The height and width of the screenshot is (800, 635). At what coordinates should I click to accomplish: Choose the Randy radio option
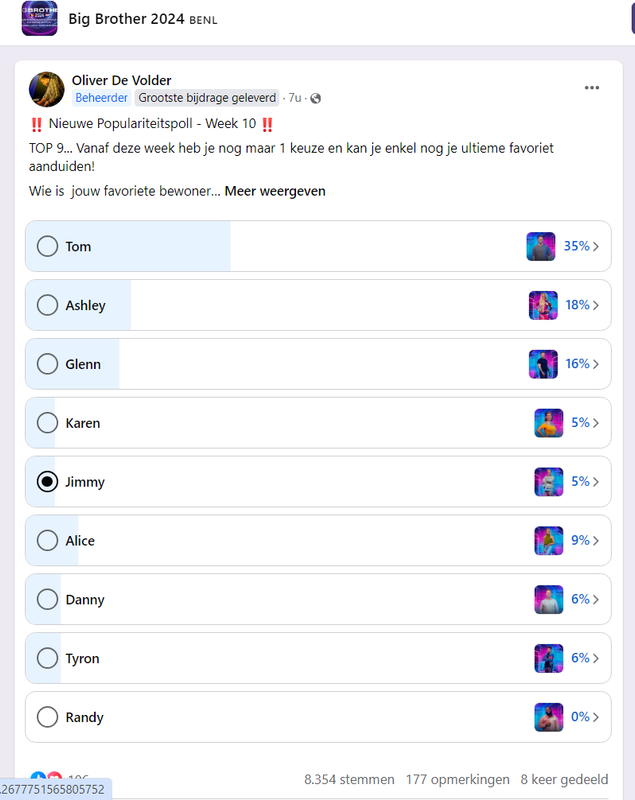coord(47,717)
